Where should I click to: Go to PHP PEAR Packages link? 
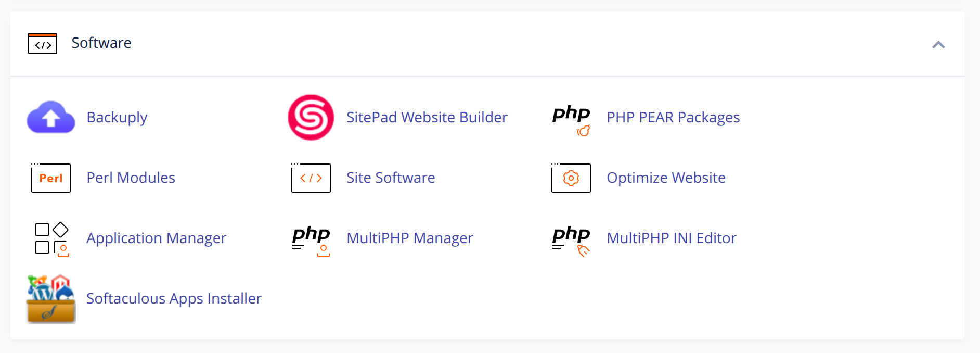(673, 118)
